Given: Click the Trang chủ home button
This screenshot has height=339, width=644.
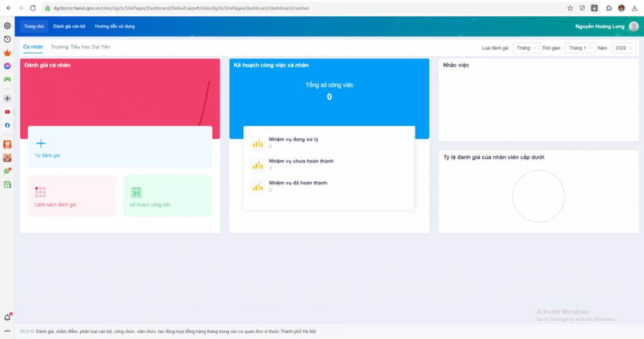Looking at the screenshot, I should pos(34,27).
